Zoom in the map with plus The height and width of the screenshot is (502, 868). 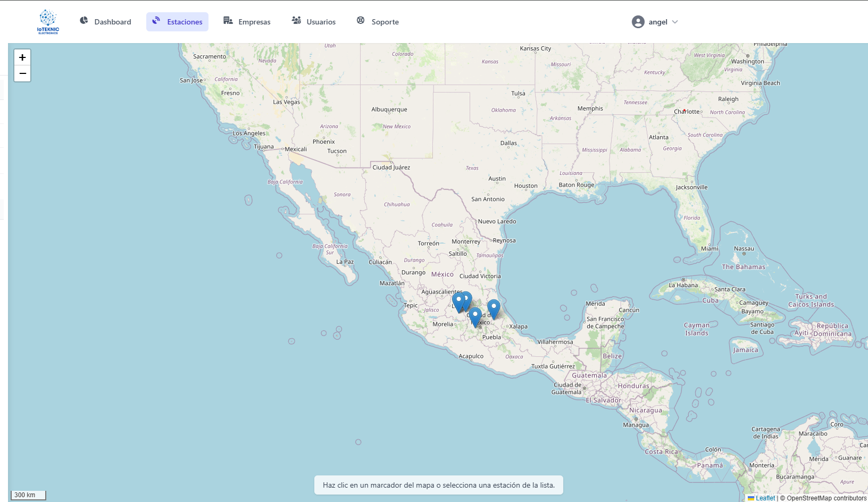pyautogui.click(x=22, y=57)
